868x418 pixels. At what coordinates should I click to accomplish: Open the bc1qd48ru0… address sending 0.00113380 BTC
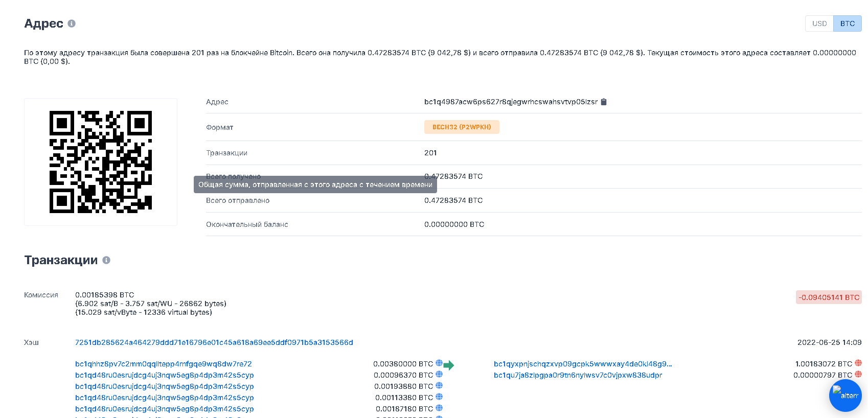point(165,398)
